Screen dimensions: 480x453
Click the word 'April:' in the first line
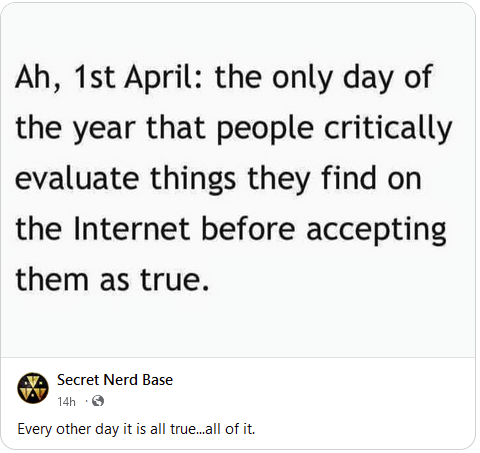pyautogui.click(x=163, y=79)
